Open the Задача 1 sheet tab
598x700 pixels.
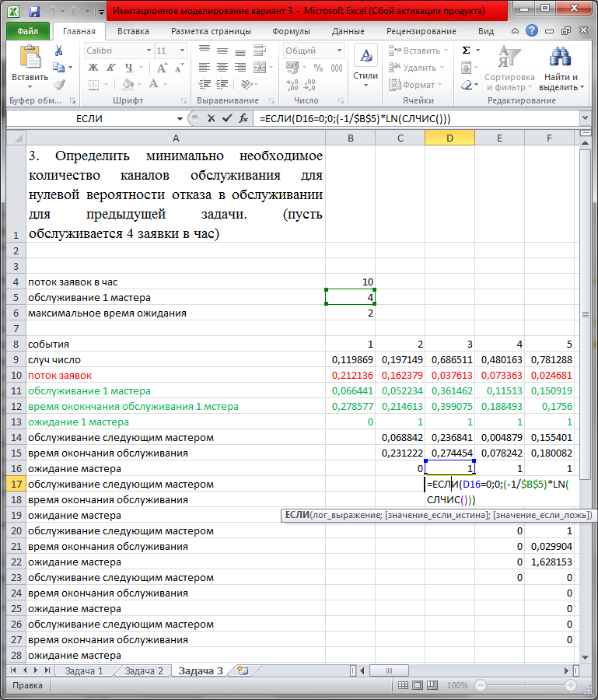tap(84, 670)
